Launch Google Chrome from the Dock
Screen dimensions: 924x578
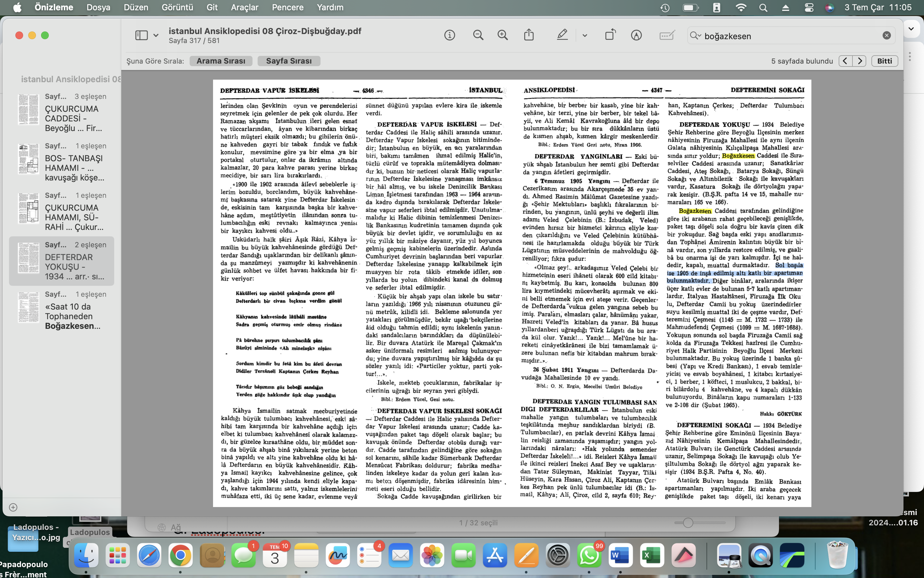click(x=180, y=555)
